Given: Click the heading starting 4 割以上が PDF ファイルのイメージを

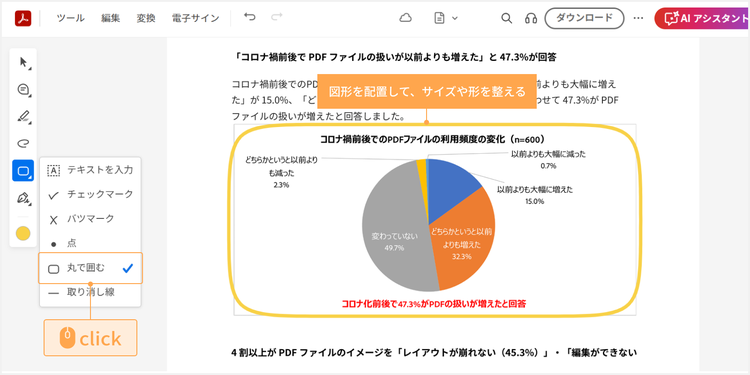Looking at the screenshot, I should (x=434, y=353).
